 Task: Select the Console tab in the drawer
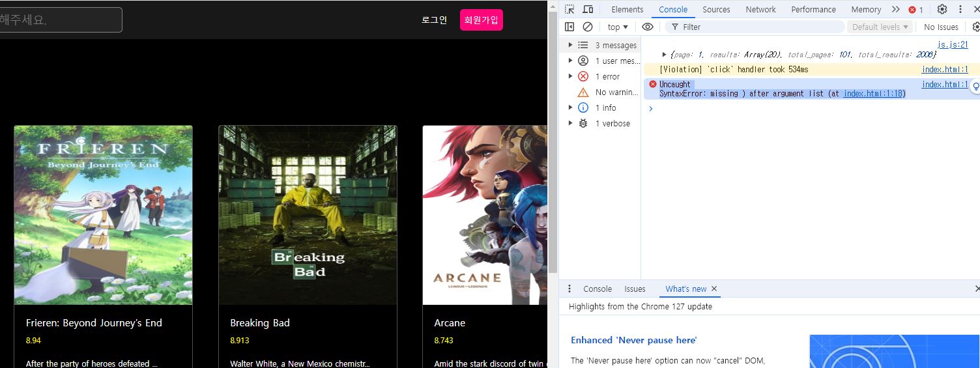598,289
